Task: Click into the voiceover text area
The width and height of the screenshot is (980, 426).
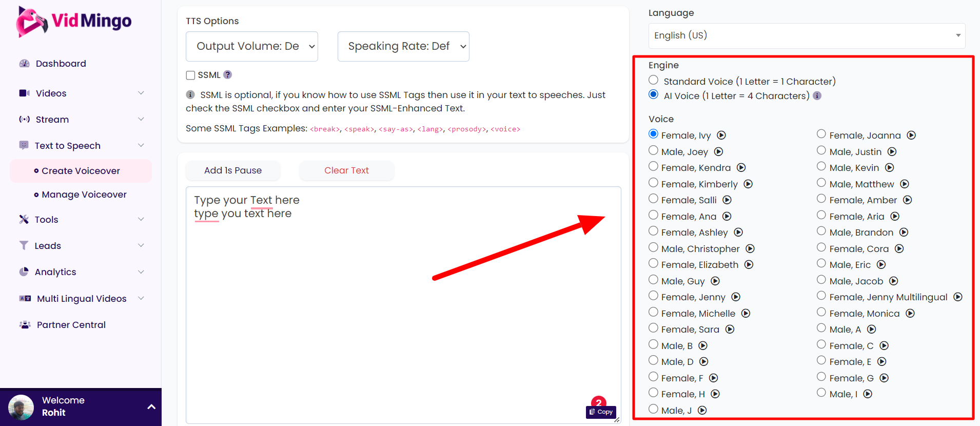Action: click(403, 305)
